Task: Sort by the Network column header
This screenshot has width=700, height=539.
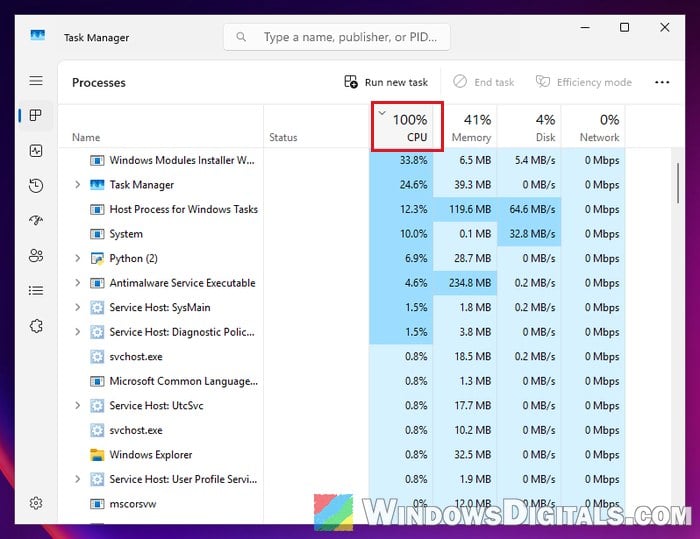Action: pos(593,127)
